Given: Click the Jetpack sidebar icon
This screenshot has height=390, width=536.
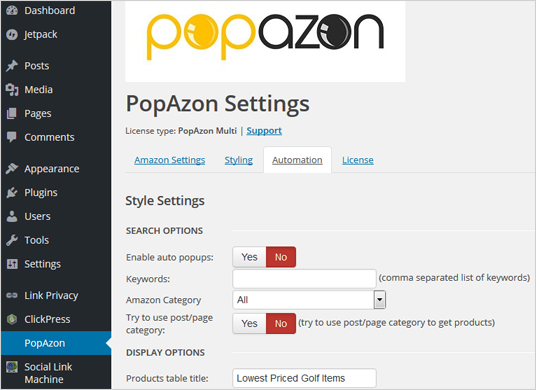Looking at the screenshot, I should [x=12, y=34].
